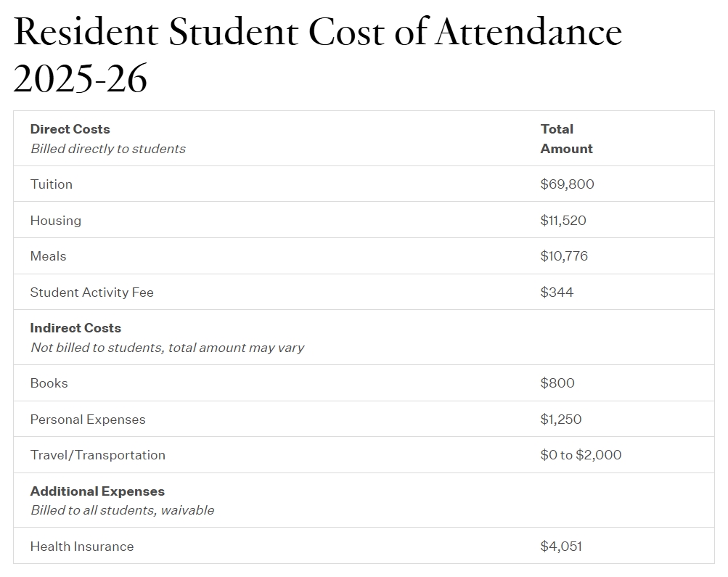
Task: Select the $0 to $2,000 travel amount
Action: click(x=581, y=455)
